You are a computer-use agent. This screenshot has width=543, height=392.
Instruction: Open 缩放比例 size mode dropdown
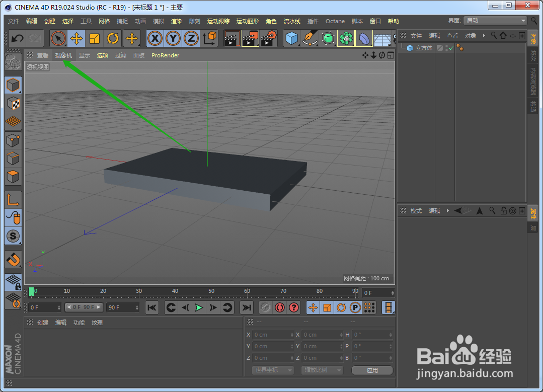(322, 370)
